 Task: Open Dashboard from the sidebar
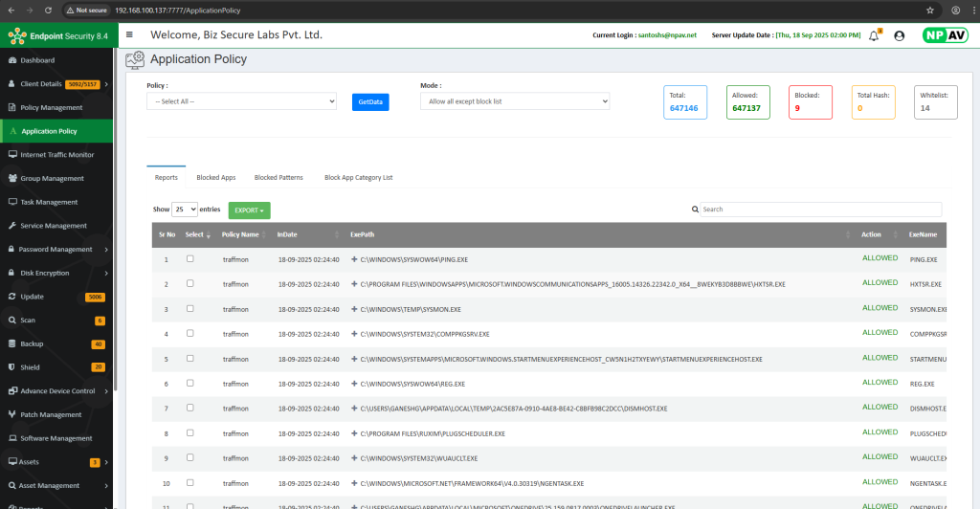(38, 60)
